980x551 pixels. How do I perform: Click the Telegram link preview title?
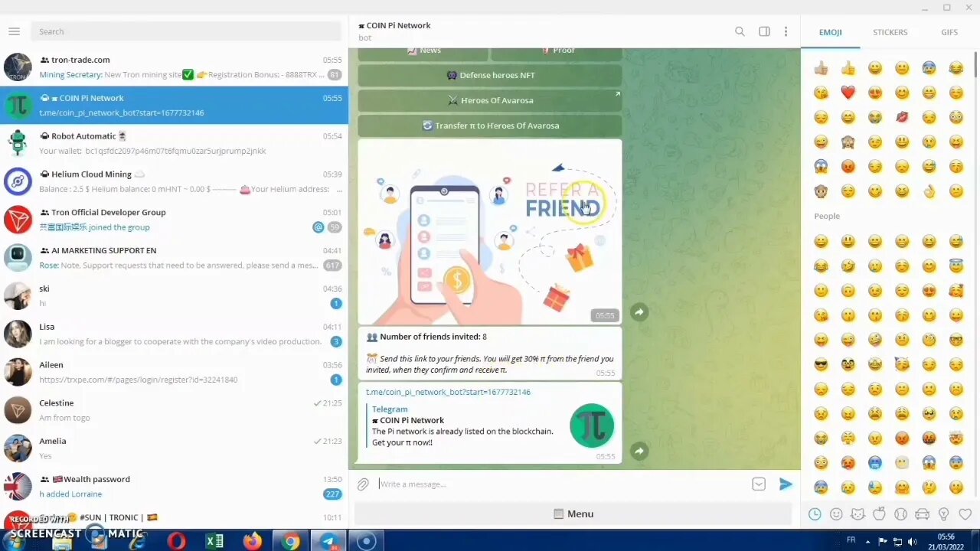point(390,409)
